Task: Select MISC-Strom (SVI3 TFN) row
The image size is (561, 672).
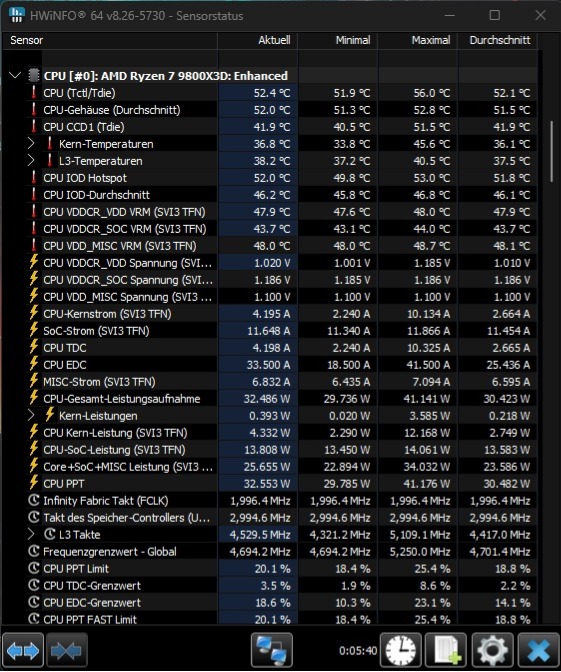Action: tap(281, 381)
